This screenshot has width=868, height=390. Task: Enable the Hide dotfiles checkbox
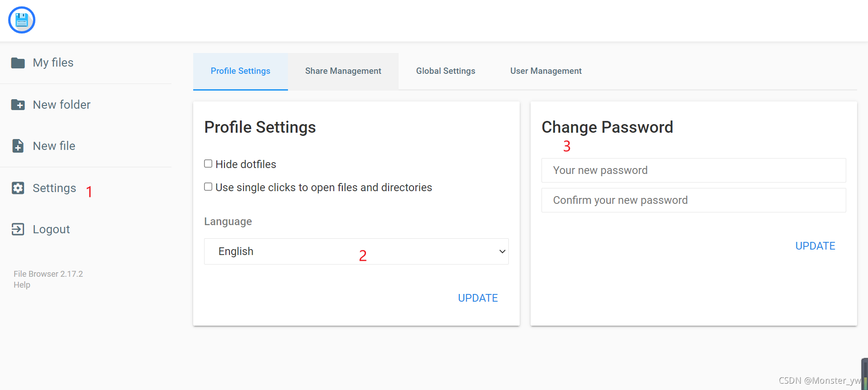coord(208,164)
